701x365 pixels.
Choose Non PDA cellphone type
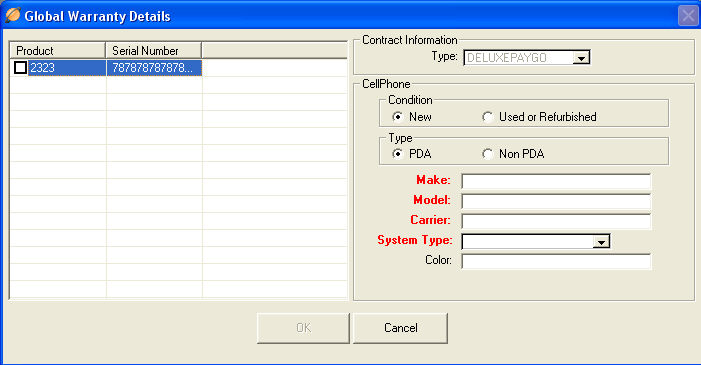coord(487,154)
